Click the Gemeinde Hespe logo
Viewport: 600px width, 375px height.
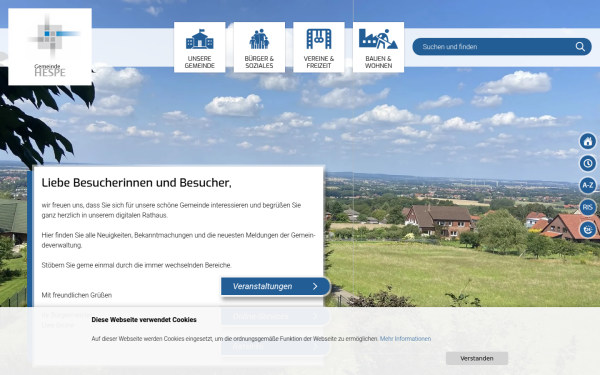coord(50,47)
